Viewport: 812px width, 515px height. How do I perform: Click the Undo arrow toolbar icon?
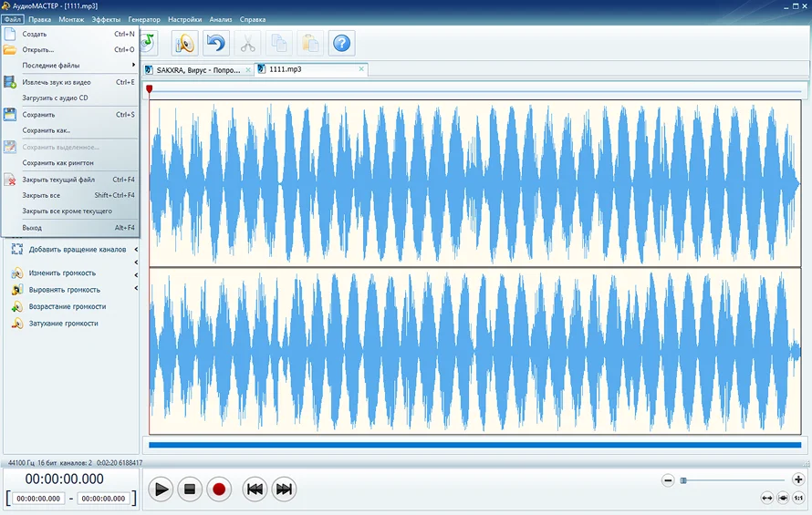(x=216, y=43)
